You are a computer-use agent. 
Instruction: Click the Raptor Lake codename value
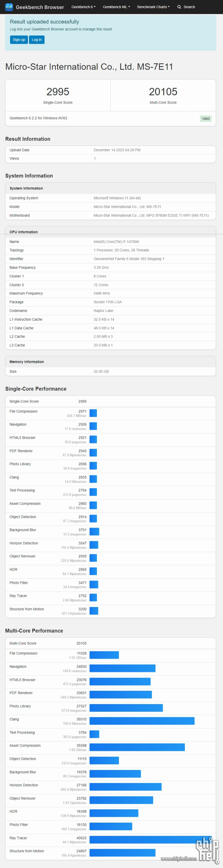coord(103,311)
